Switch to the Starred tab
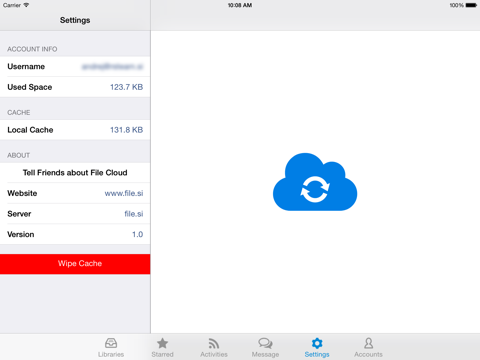The image size is (480, 360). point(162,347)
